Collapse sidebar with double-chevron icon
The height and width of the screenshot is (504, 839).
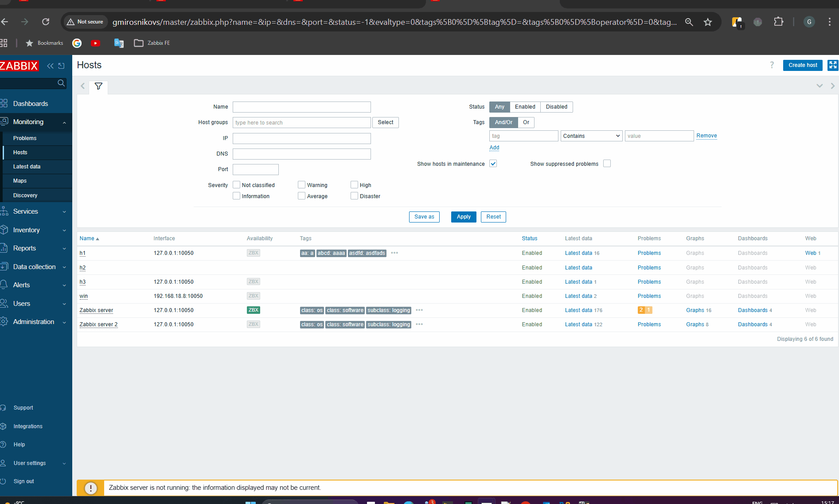click(x=51, y=66)
